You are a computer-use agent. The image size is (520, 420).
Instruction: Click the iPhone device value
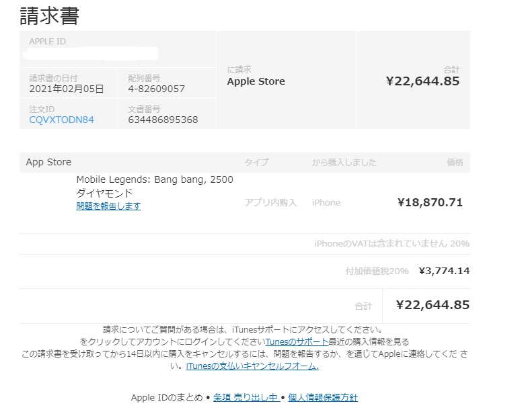point(326,202)
